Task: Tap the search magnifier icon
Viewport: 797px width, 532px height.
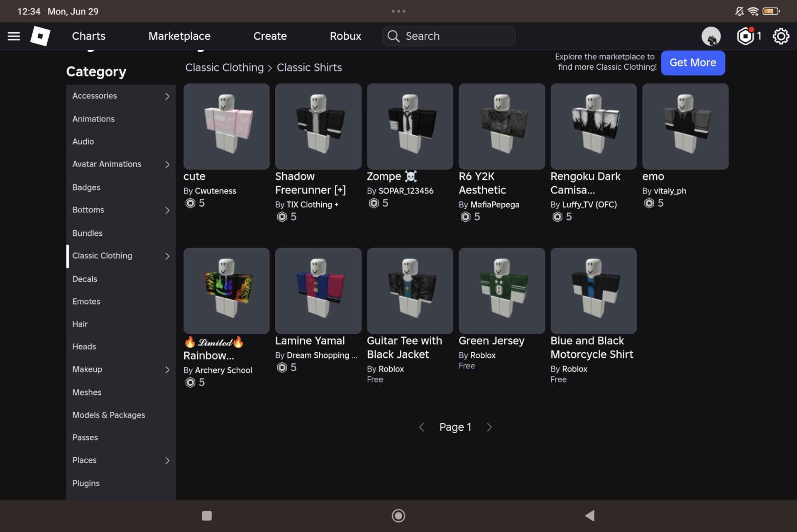Action: coord(393,36)
